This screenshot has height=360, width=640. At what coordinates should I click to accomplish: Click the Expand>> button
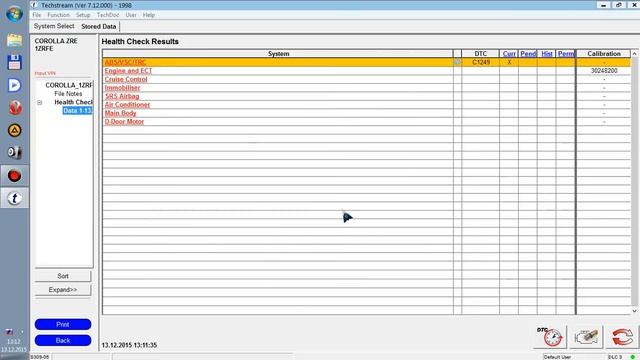click(63, 290)
